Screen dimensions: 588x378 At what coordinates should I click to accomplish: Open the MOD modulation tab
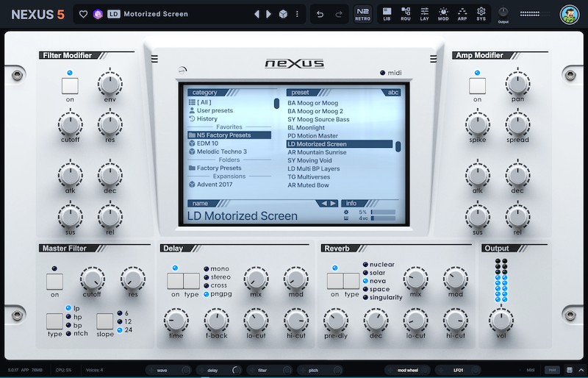(443, 14)
